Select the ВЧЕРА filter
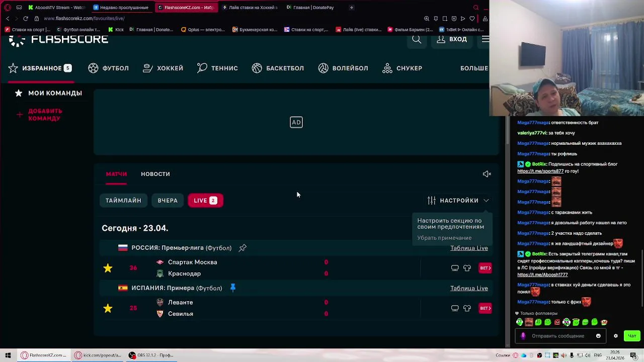Viewport: 644px width, 362px height. click(x=168, y=201)
